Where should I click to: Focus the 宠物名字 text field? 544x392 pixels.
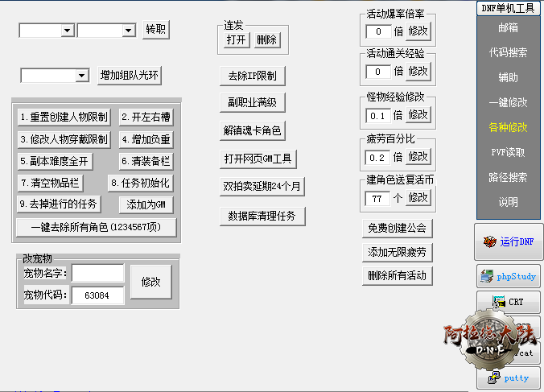pyautogui.click(x=97, y=273)
